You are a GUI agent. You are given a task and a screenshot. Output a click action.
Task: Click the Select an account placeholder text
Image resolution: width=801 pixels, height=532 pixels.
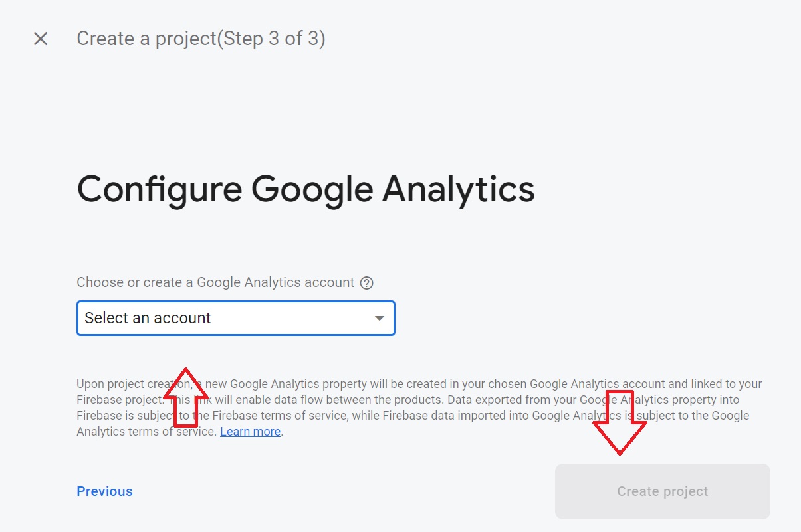(148, 318)
